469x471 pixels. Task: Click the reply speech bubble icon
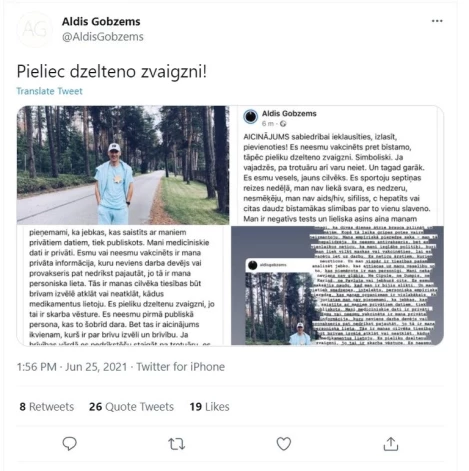click(x=69, y=444)
